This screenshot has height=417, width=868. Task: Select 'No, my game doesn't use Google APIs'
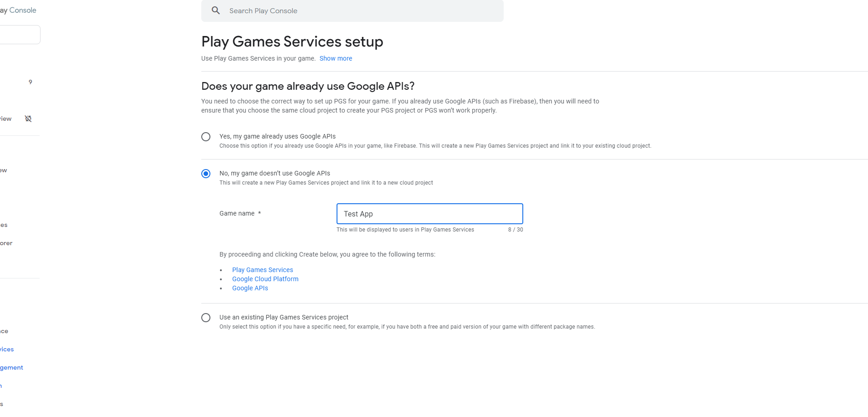click(x=206, y=174)
